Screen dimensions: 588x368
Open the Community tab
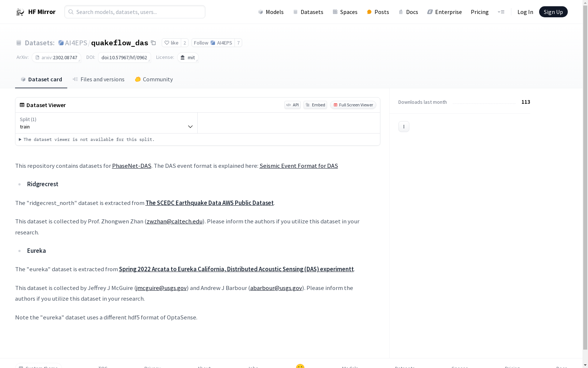point(154,79)
